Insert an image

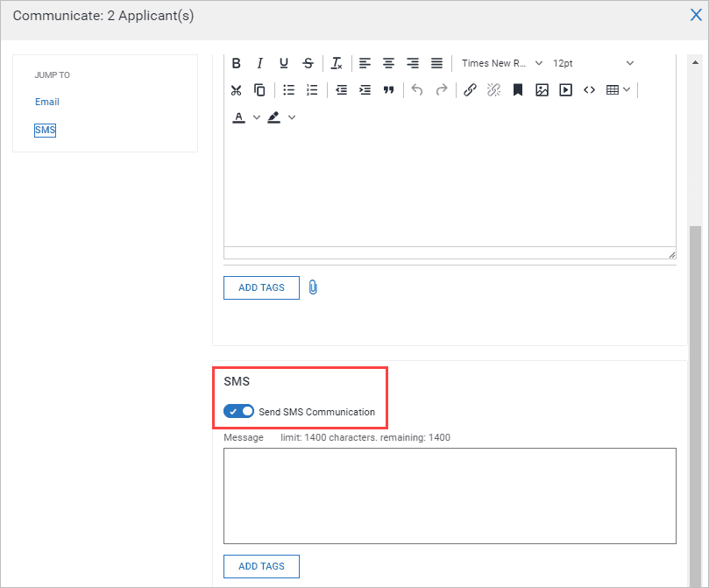click(542, 90)
